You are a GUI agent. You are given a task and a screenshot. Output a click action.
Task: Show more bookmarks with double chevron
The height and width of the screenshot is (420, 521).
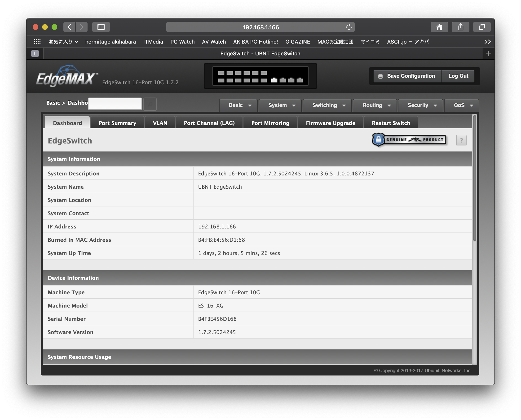coord(487,42)
